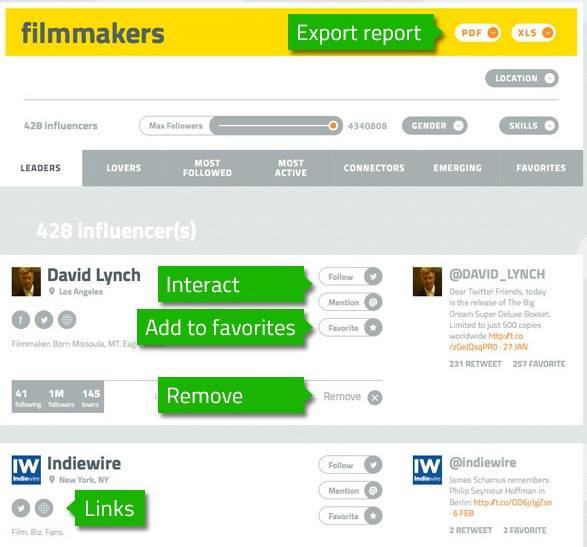The image size is (587, 547).
Task: Click David Lynch's tweet avatar
Action: (427, 282)
